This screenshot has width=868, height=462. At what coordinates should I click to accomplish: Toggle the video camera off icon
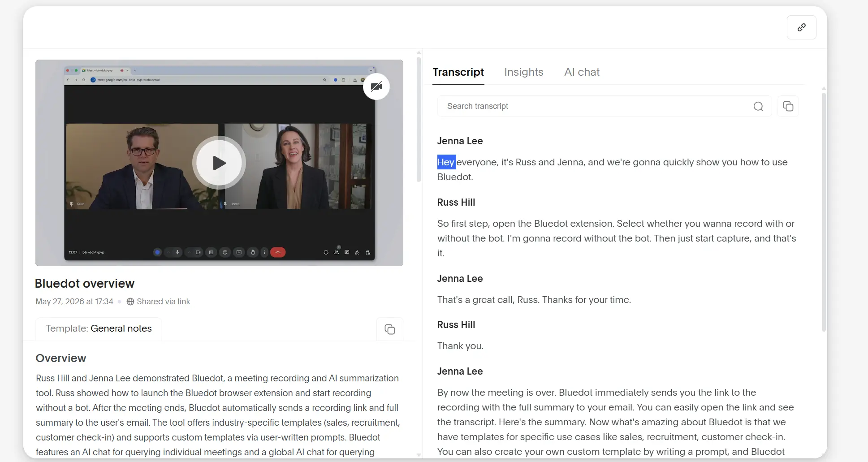376,86
